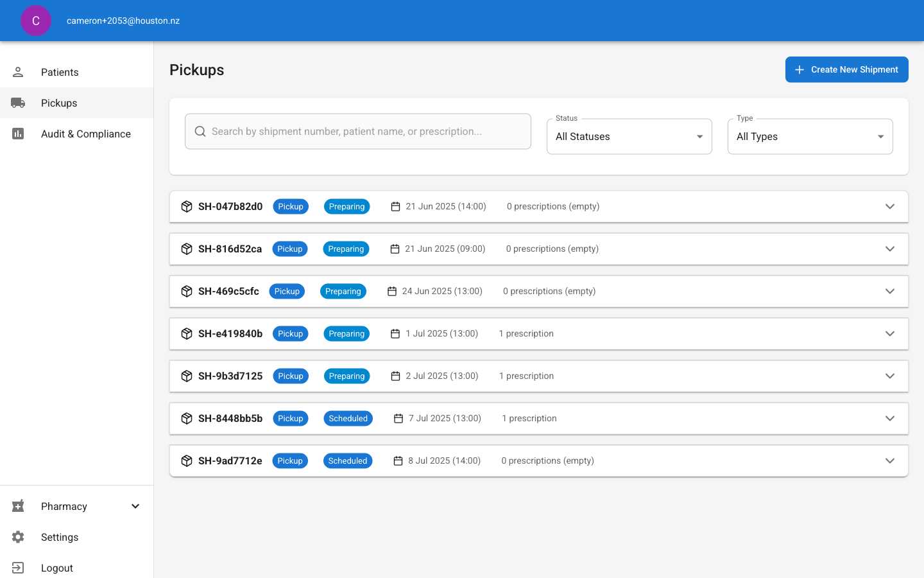Choose Logout in the sidebar

[x=77, y=568]
